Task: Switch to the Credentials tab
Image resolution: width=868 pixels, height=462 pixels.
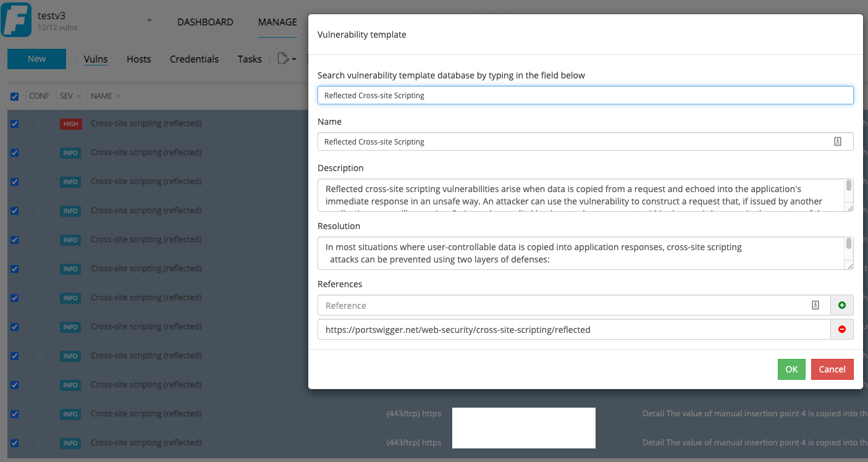Action: [194, 59]
